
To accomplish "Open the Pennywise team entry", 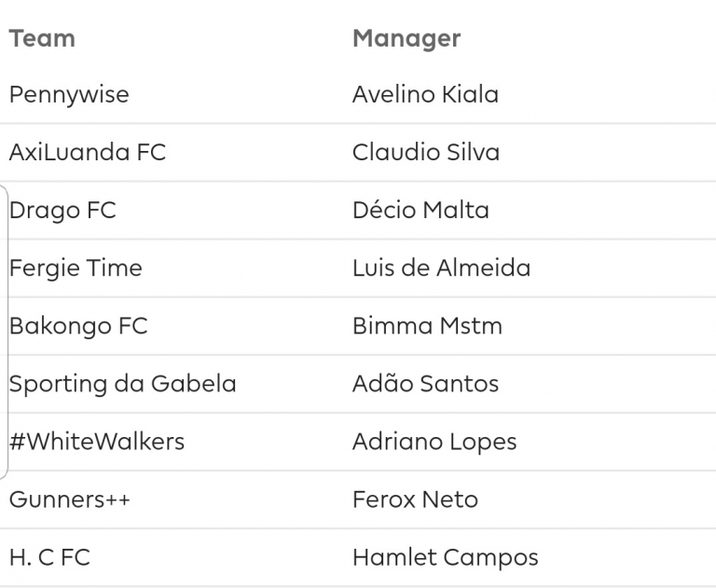I will click(69, 95).
